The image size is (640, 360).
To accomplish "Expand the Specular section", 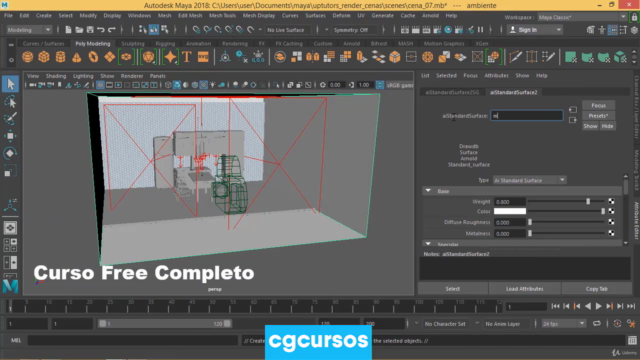I will pos(428,244).
